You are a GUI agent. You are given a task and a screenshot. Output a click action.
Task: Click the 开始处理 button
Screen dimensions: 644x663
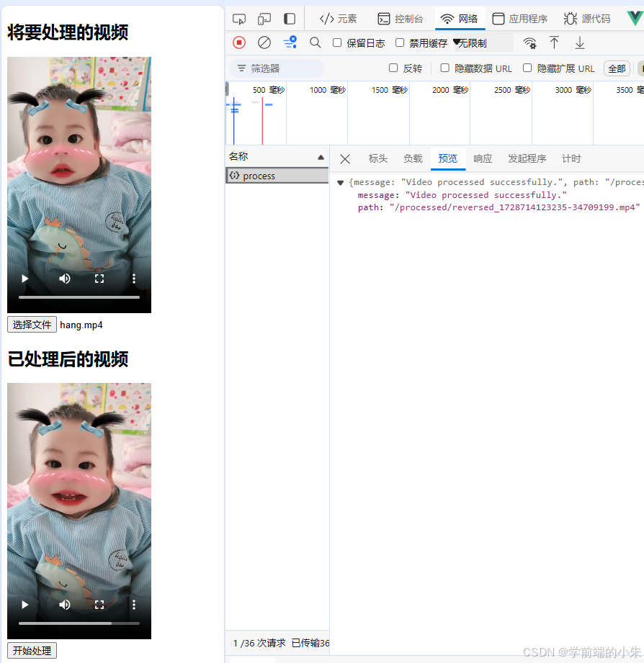click(x=32, y=650)
